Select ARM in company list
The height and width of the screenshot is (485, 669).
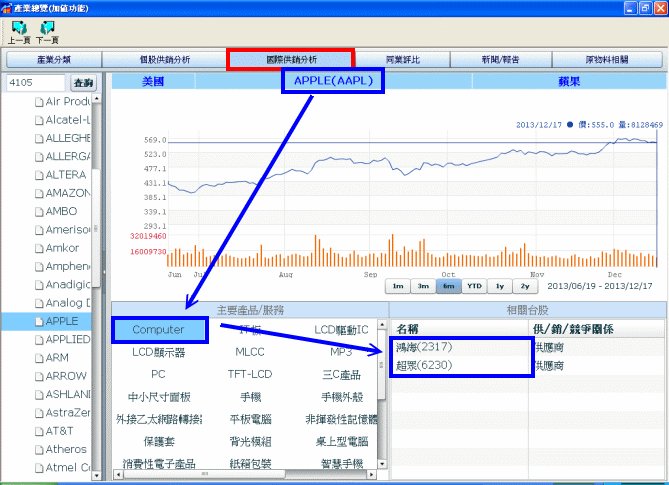coord(57,358)
